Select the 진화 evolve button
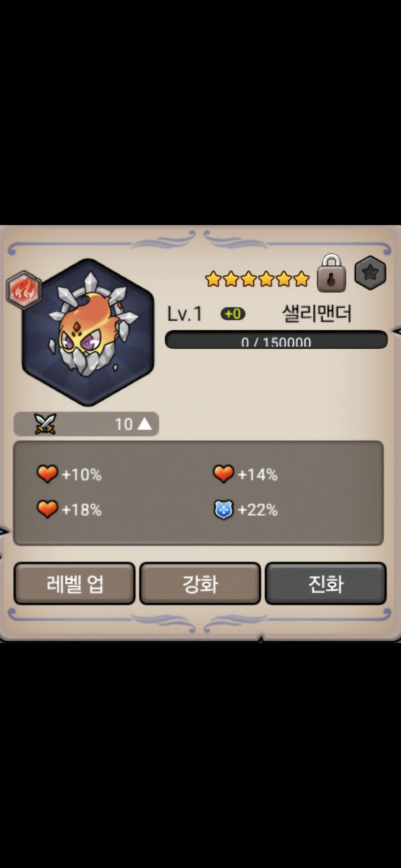This screenshot has height=868, width=401. tap(326, 584)
